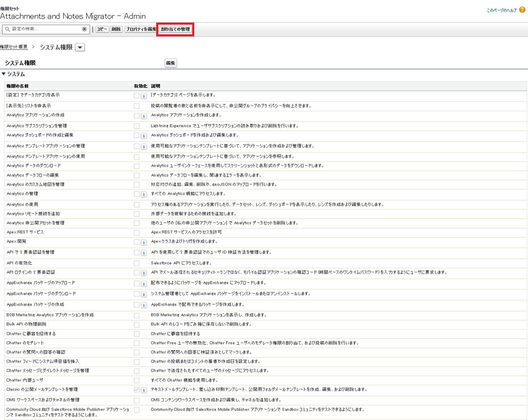
Task: Click description text Salesforce API にアクセスします。
Action: pyautogui.click(x=181, y=263)
